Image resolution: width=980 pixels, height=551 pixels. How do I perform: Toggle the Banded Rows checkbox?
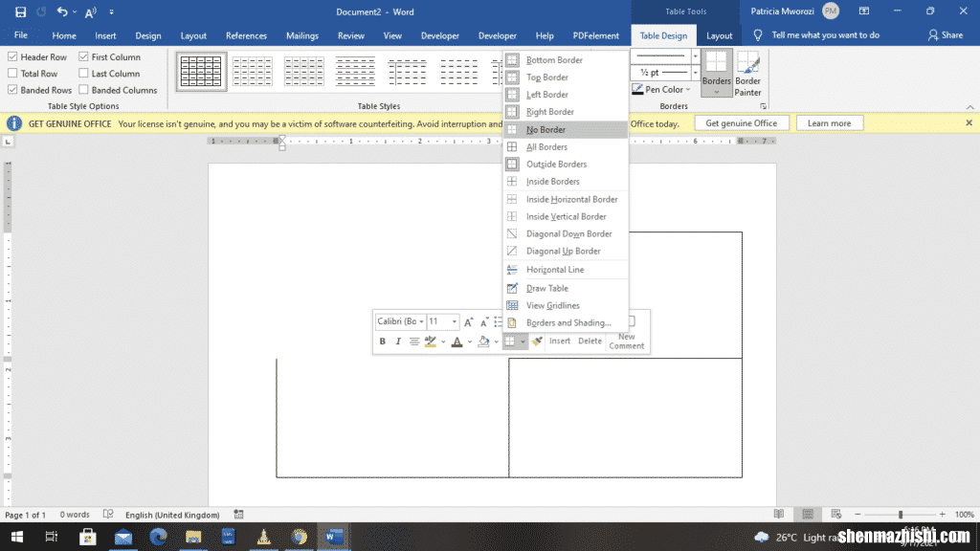tap(12, 90)
